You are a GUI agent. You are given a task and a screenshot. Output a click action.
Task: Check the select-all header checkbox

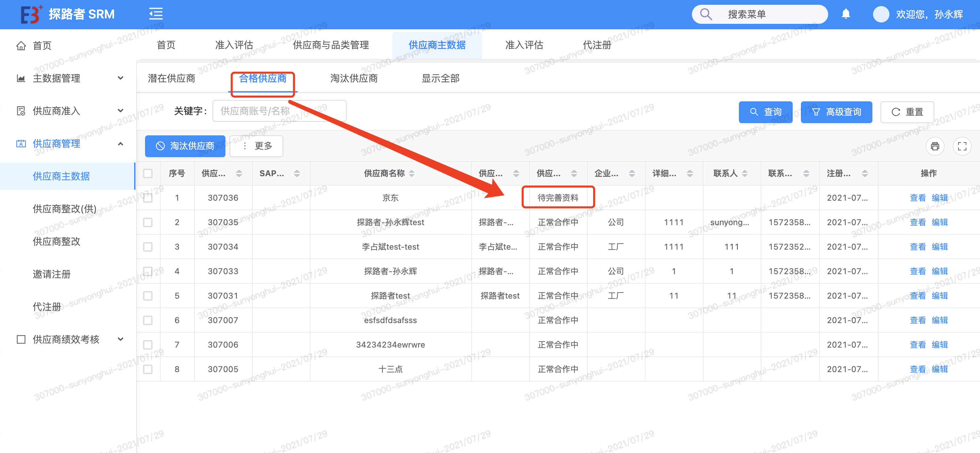[147, 173]
